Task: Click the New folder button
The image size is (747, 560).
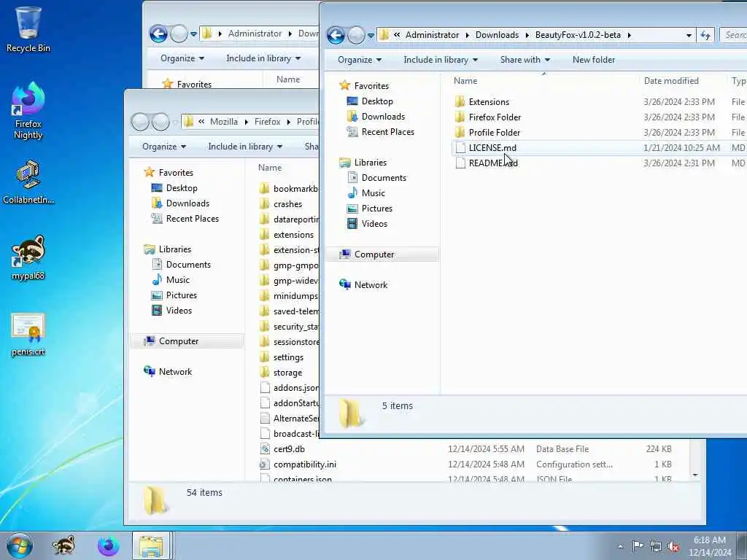Action: click(594, 60)
